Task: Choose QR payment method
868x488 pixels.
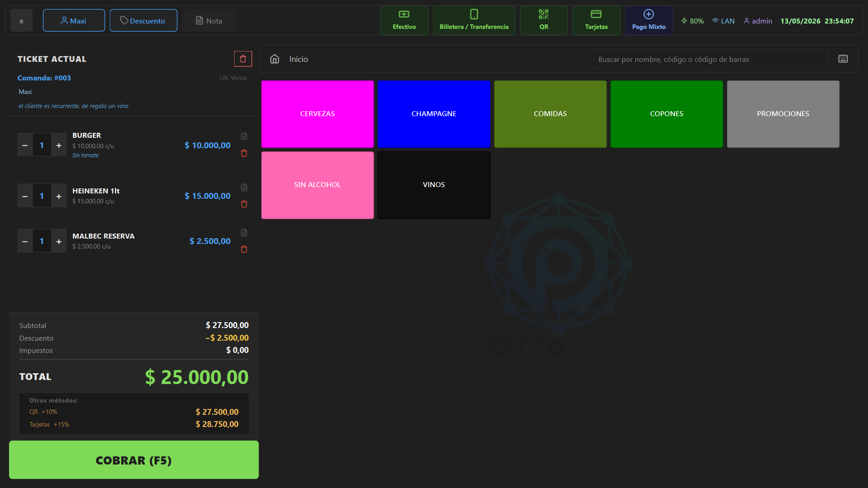Action: (544, 20)
